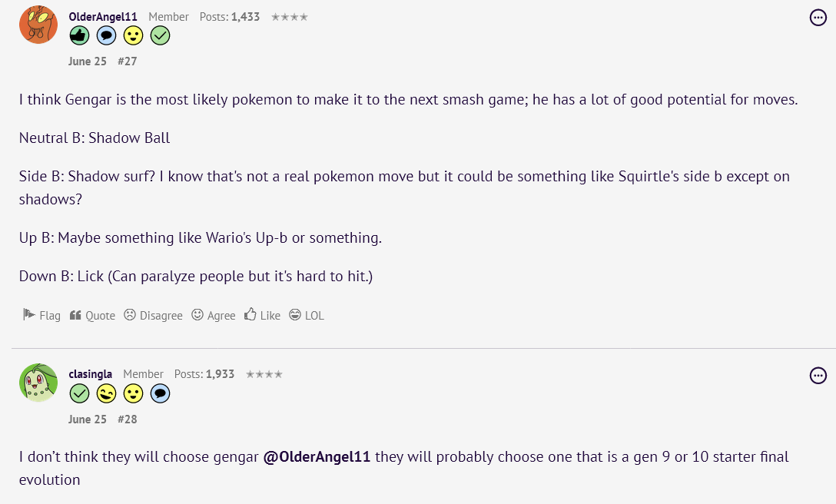This screenshot has width=836, height=504.
Task: React Agree to post #27
Action: pos(214,315)
